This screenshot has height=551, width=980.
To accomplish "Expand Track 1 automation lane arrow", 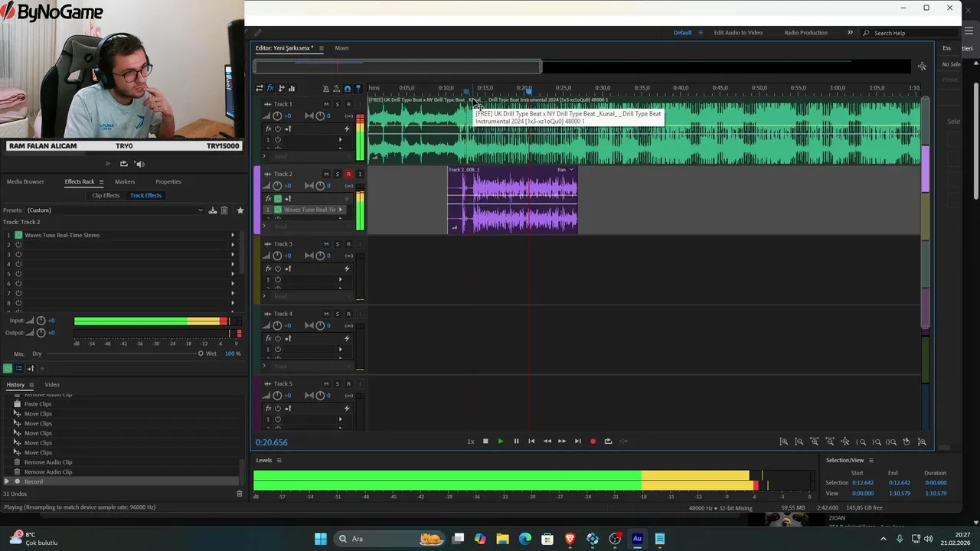I will point(265,156).
